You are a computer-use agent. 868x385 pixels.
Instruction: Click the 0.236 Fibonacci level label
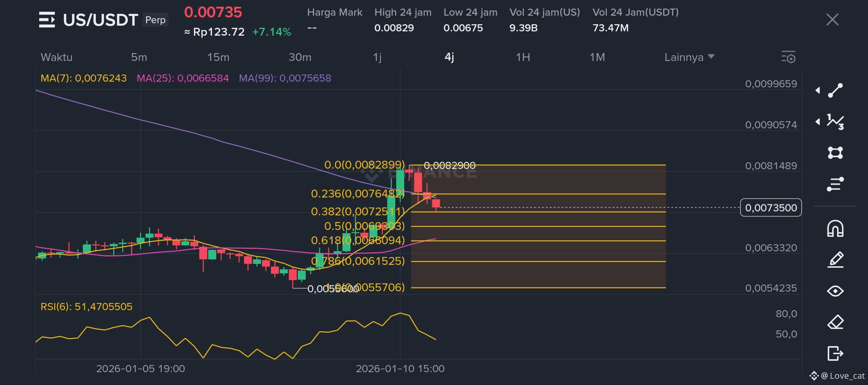coord(358,194)
